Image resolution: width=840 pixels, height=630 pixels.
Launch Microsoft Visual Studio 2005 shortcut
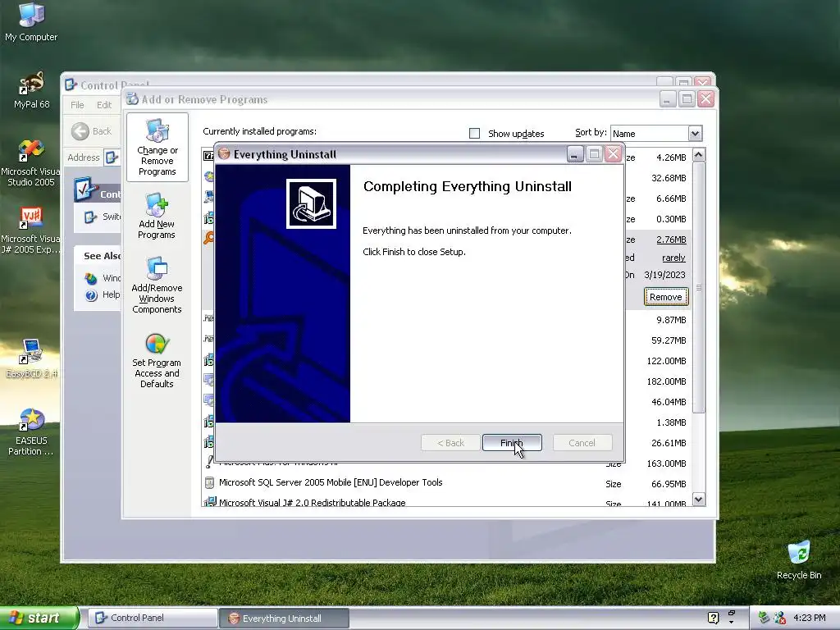pos(31,163)
